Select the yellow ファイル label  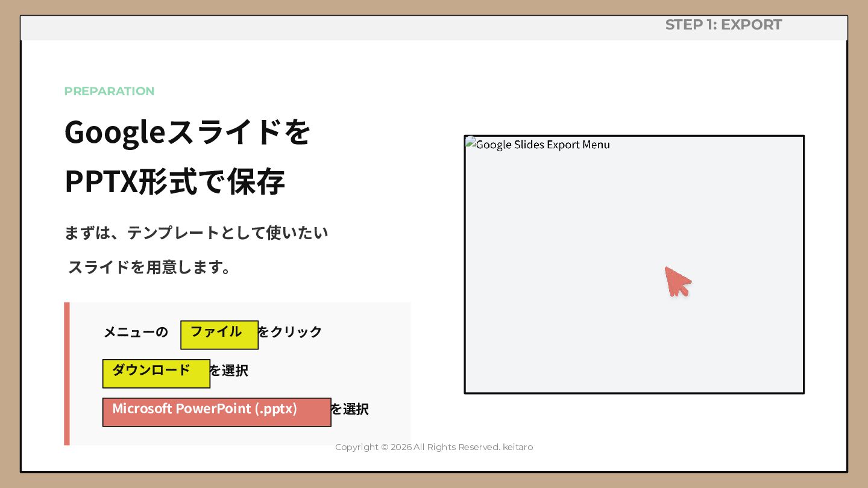pos(219,335)
